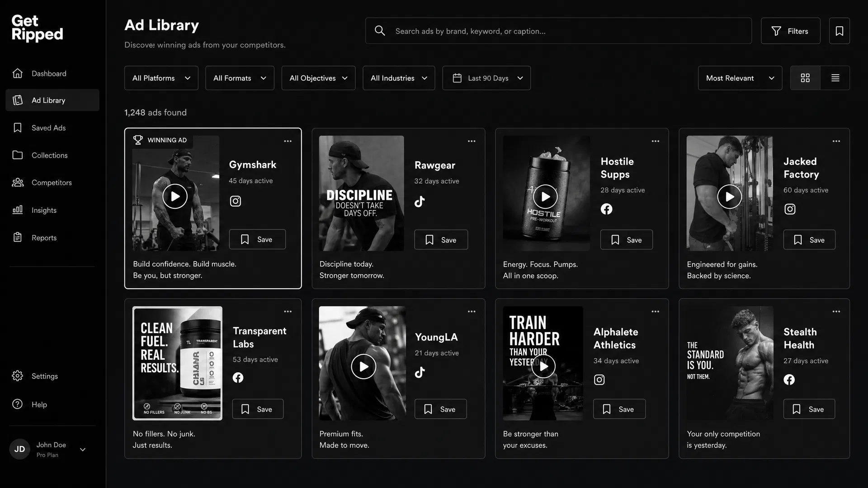The image size is (868, 488).
Task: Open the three-dot menu on Transparent Labs card
Action: pyautogui.click(x=288, y=311)
